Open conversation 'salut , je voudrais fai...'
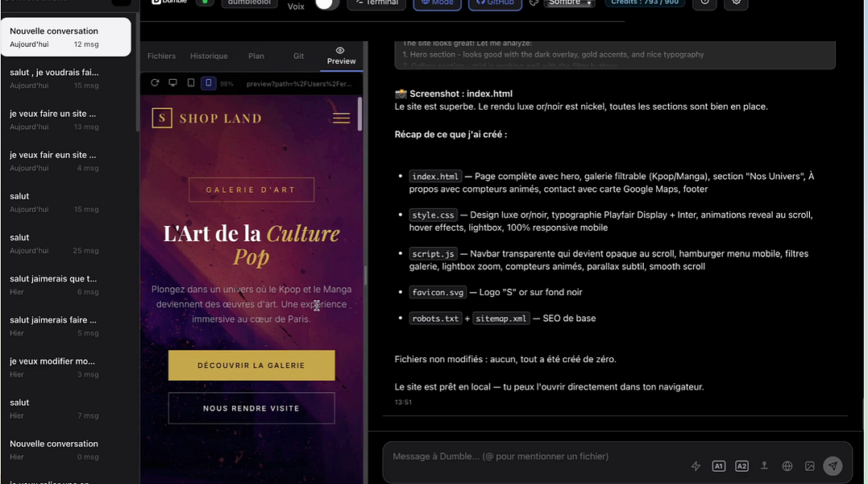The image size is (868, 484). pos(66,78)
